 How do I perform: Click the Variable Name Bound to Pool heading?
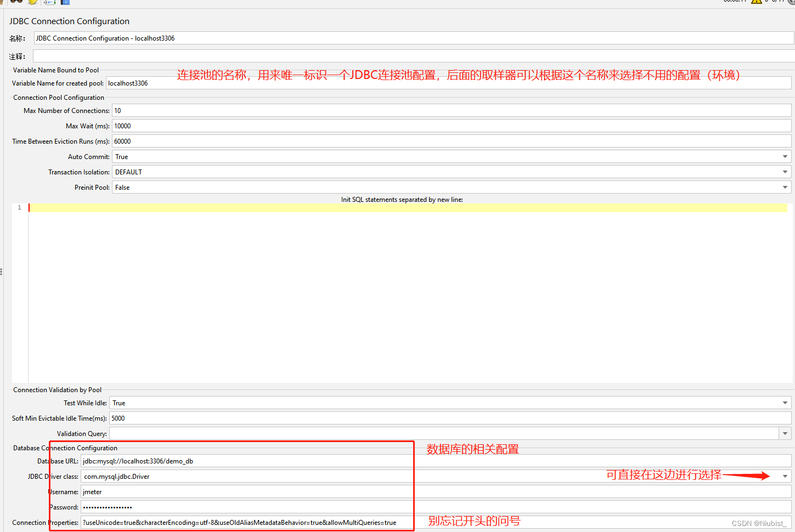[x=56, y=70]
